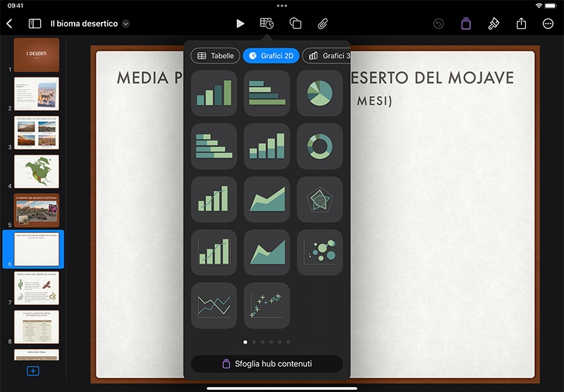
Task: Play the presentation slideshow
Action: 241,24
